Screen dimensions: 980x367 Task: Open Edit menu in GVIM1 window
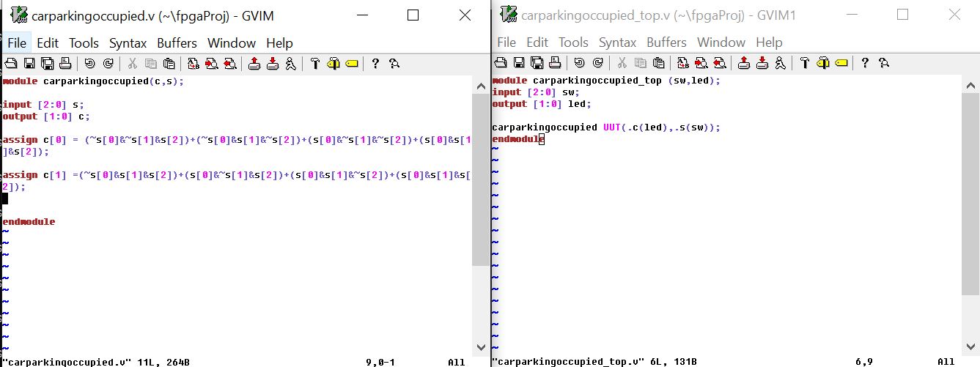pyautogui.click(x=537, y=42)
